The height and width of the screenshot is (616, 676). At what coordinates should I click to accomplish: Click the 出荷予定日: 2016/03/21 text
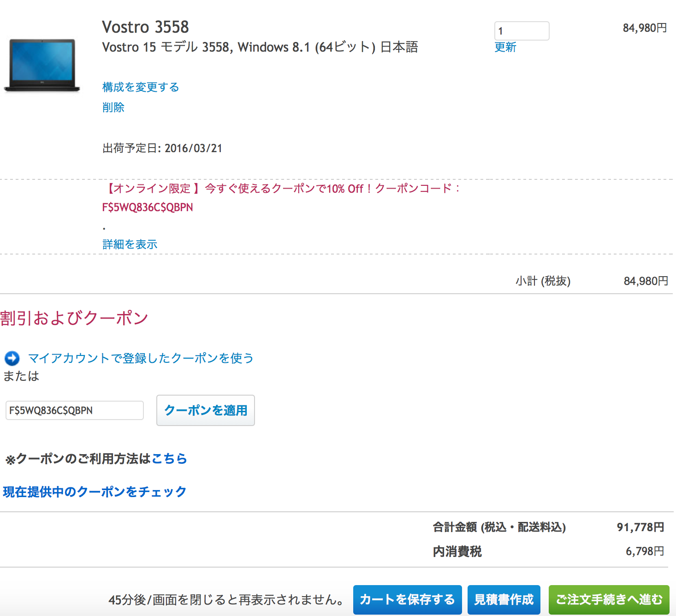click(x=162, y=148)
